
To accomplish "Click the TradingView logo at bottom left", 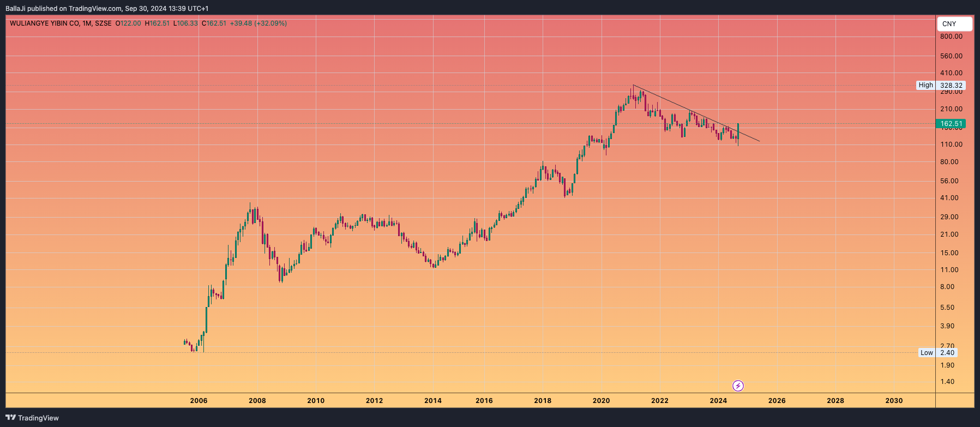I will click(32, 418).
